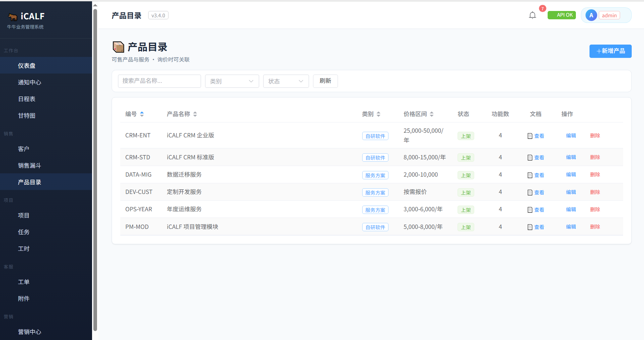Open 附件 in sidebar

(46, 298)
